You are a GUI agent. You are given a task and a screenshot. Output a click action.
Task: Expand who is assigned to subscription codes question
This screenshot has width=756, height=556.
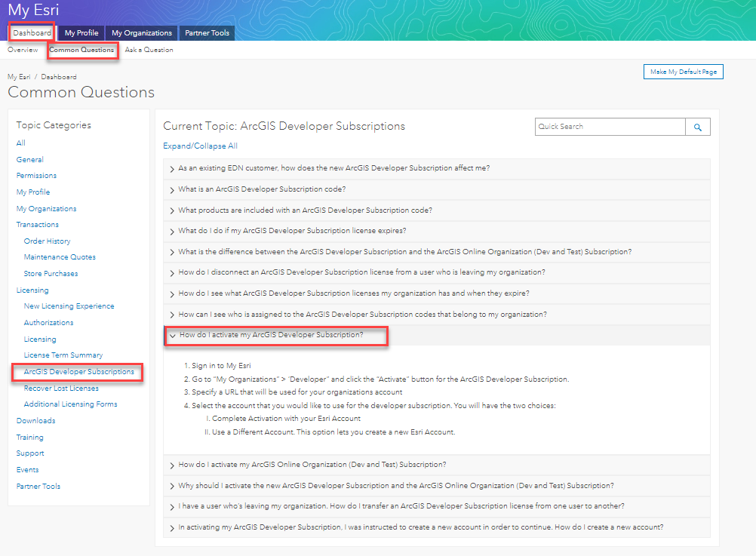pyautogui.click(x=436, y=315)
